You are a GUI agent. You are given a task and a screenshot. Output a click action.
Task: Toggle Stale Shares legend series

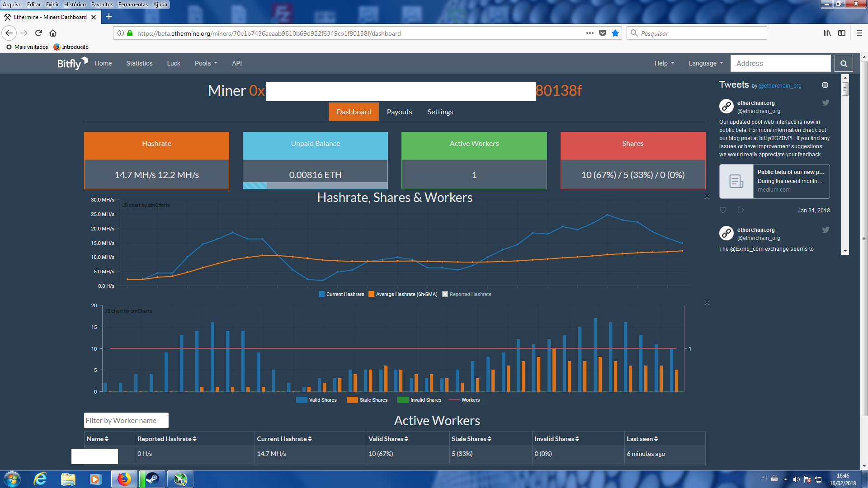pos(367,400)
